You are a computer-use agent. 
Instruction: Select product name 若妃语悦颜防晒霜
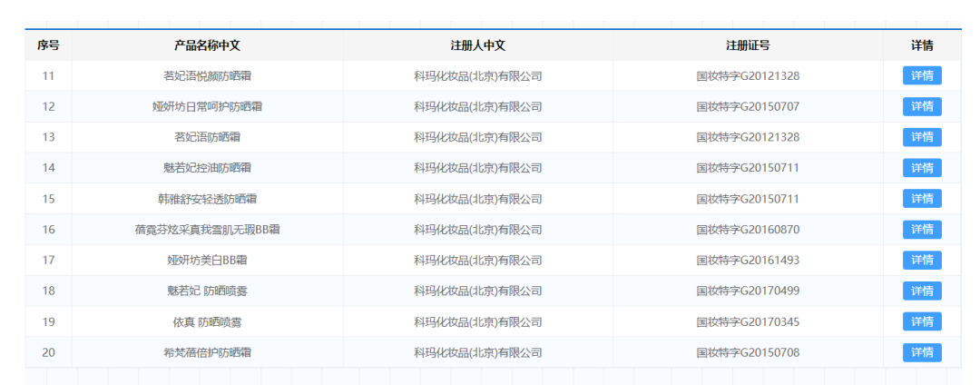pos(207,75)
